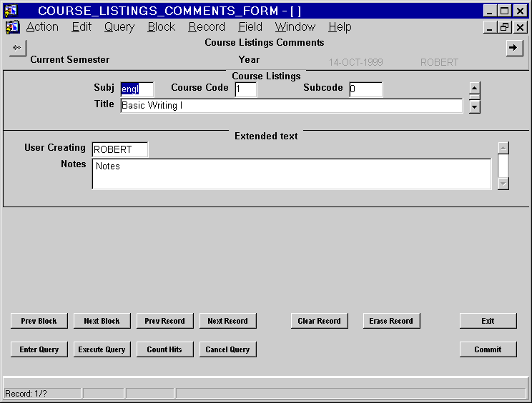532x403 pixels.
Task: Click the Extended text scrollbar track
Action: coord(503,166)
